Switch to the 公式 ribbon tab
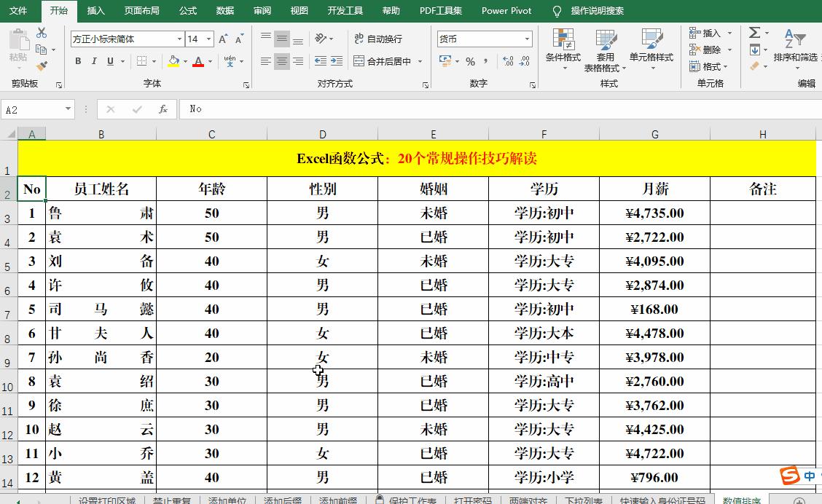The image size is (822, 504). [188, 11]
